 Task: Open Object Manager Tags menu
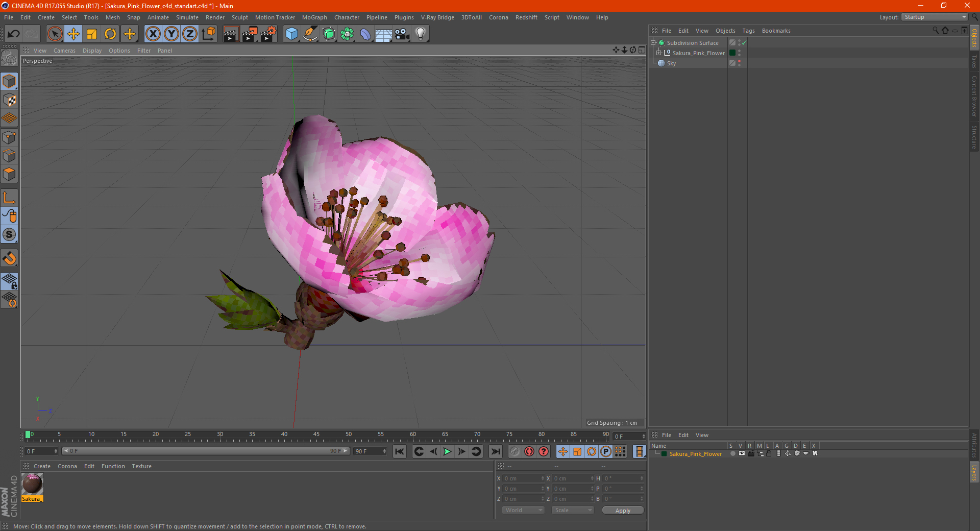point(748,31)
